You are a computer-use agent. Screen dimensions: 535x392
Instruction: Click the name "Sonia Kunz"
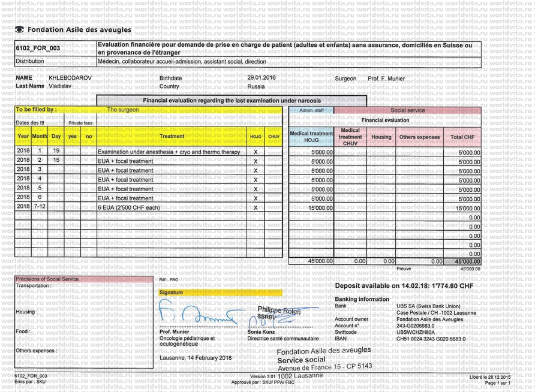[x=261, y=332]
